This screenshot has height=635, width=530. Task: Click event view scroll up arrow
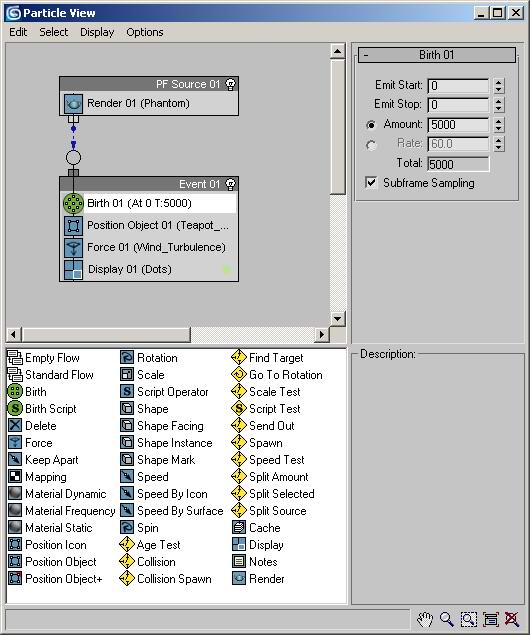(x=338, y=51)
